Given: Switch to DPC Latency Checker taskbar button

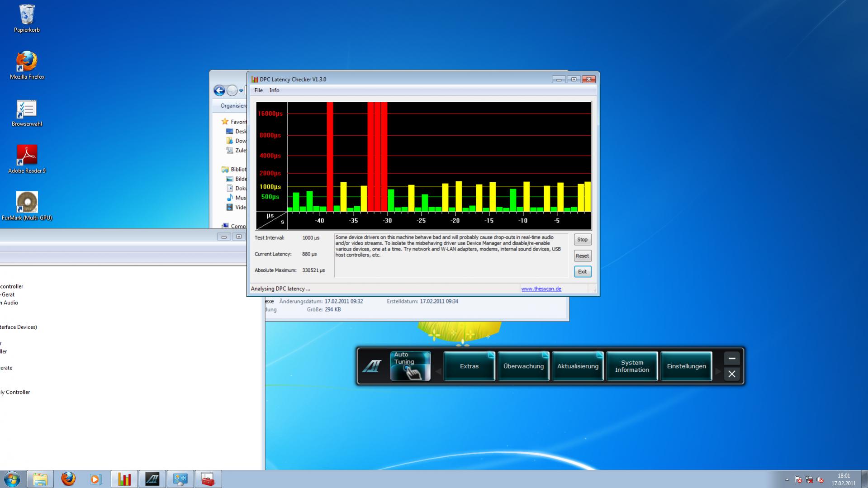Looking at the screenshot, I should point(124,479).
